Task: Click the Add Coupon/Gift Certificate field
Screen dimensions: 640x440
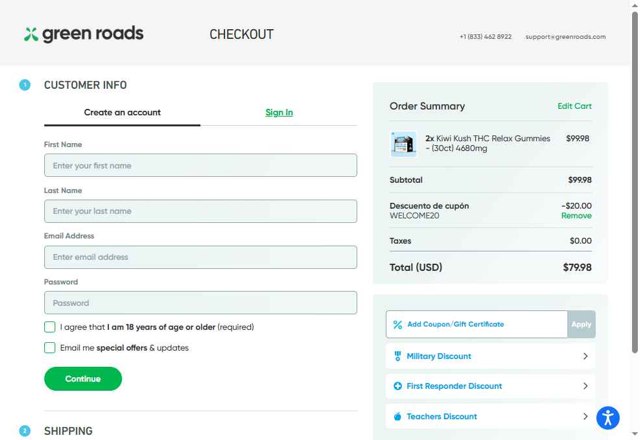Action: point(476,324)
